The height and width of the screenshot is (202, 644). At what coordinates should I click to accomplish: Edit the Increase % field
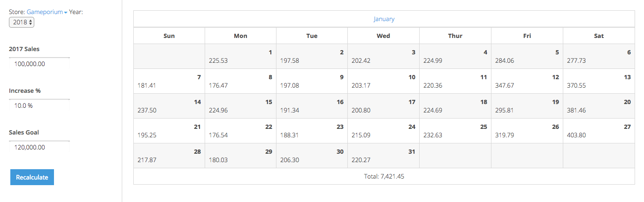39,105
